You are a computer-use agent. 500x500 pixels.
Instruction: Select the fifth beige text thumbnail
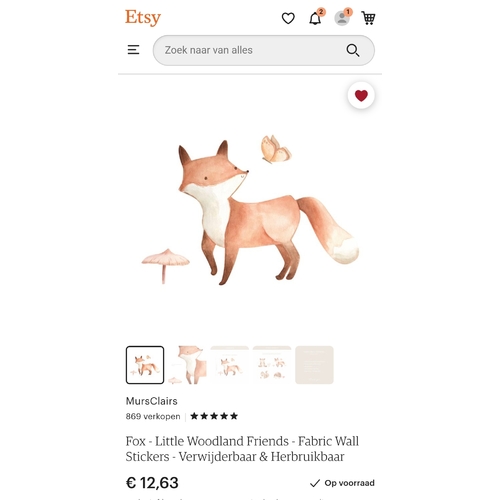pos(314,365)
